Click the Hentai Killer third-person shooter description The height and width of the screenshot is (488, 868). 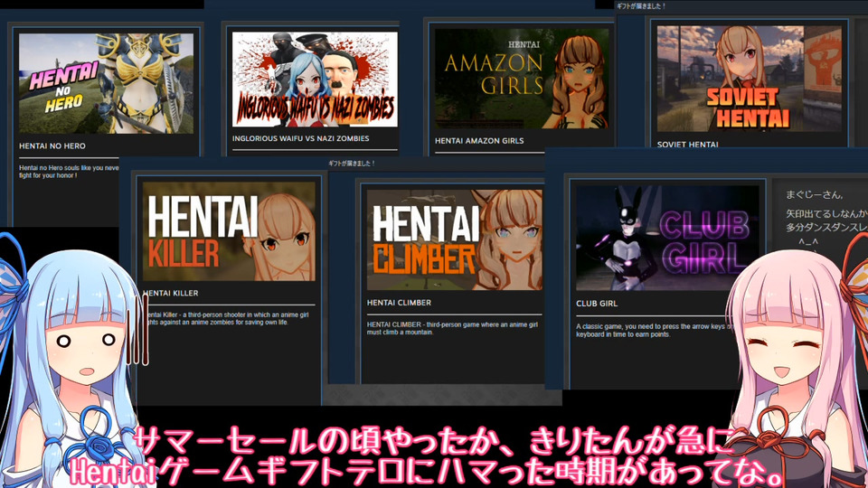click(227, 318)
